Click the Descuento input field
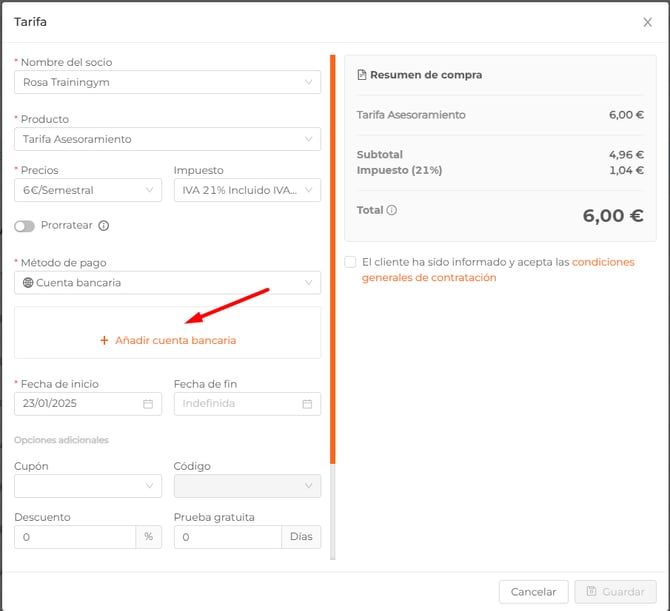This screenshot has width=670, height=611. click(75, 537)
